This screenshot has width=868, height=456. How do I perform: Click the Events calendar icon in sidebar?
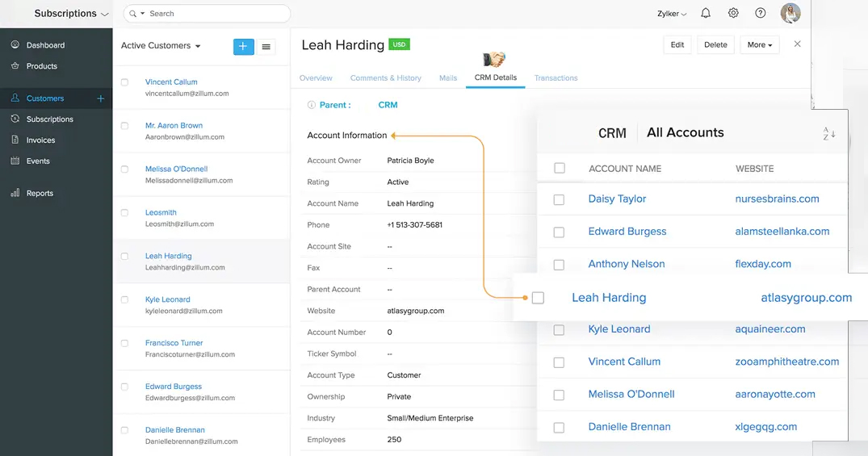[15, 161]
